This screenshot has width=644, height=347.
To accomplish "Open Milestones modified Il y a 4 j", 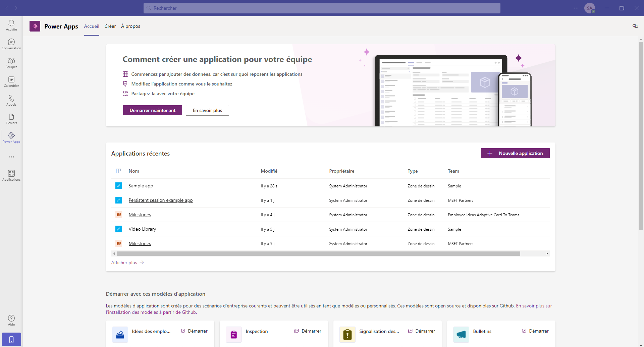I will (140, 215).
